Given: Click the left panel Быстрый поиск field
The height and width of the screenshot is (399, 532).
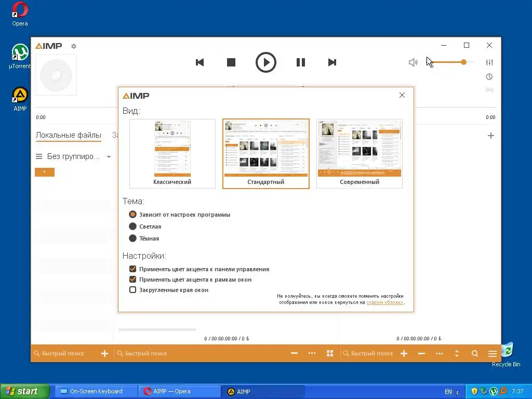Looking at the screenshot, I should tap(63, 353).
